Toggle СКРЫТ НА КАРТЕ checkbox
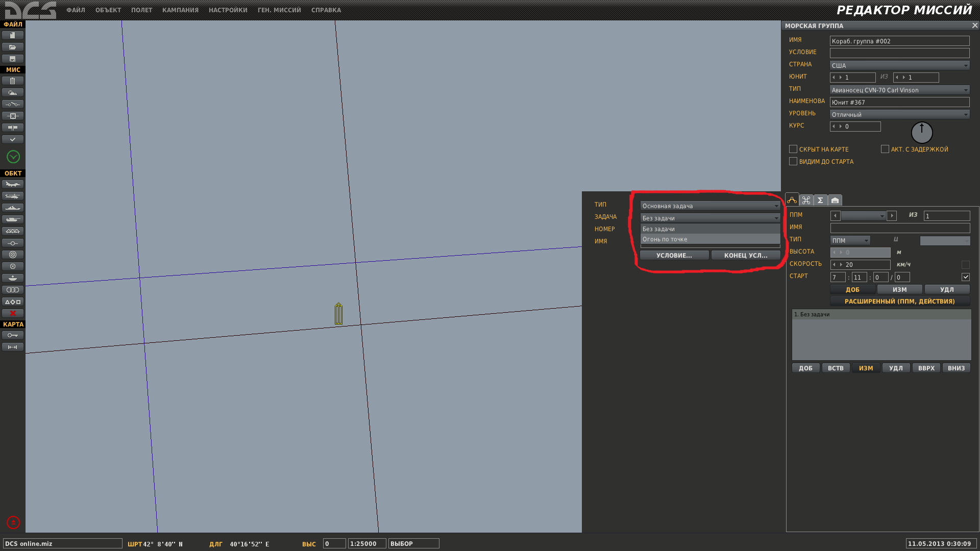This screenshot has width=980, height=551. tap(793, 149)
